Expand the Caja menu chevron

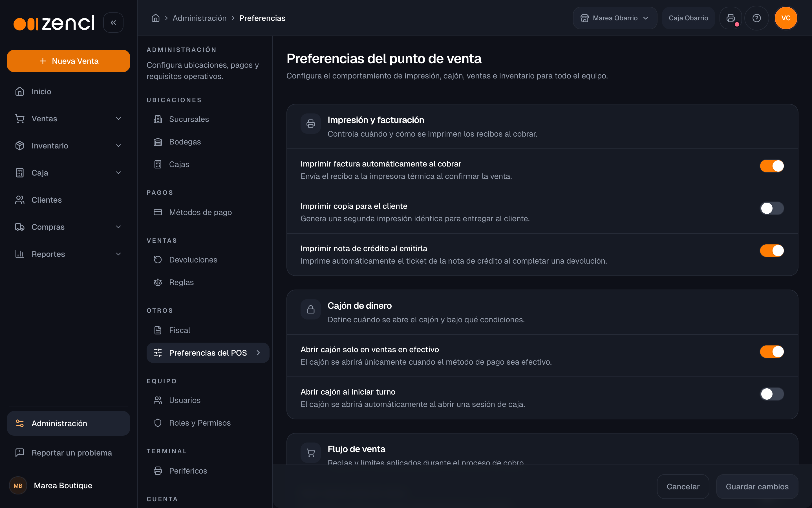pyautogui.click(x=118, y=173)
